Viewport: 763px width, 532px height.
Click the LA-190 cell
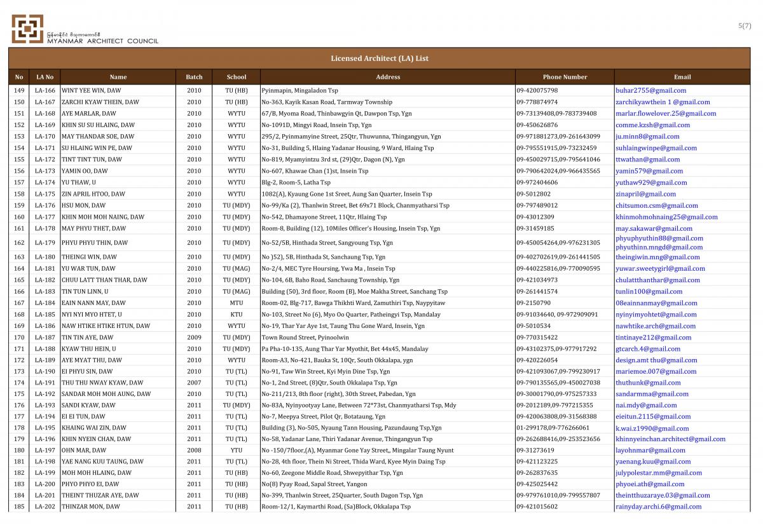point(45,371)
